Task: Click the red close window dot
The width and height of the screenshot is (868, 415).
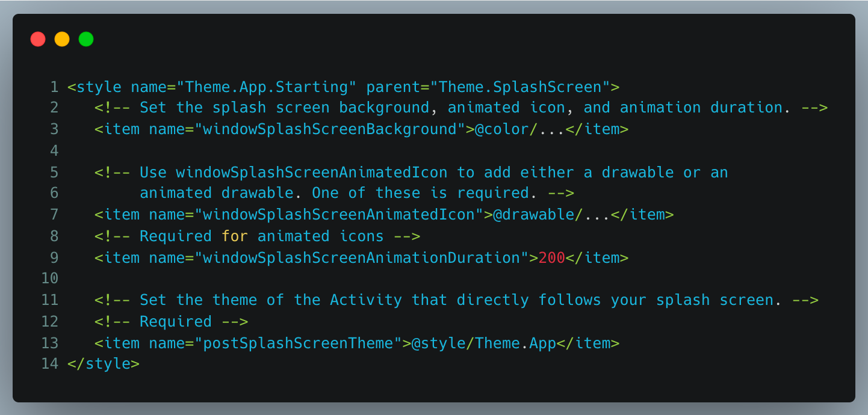Action: (x=38, y=39)
